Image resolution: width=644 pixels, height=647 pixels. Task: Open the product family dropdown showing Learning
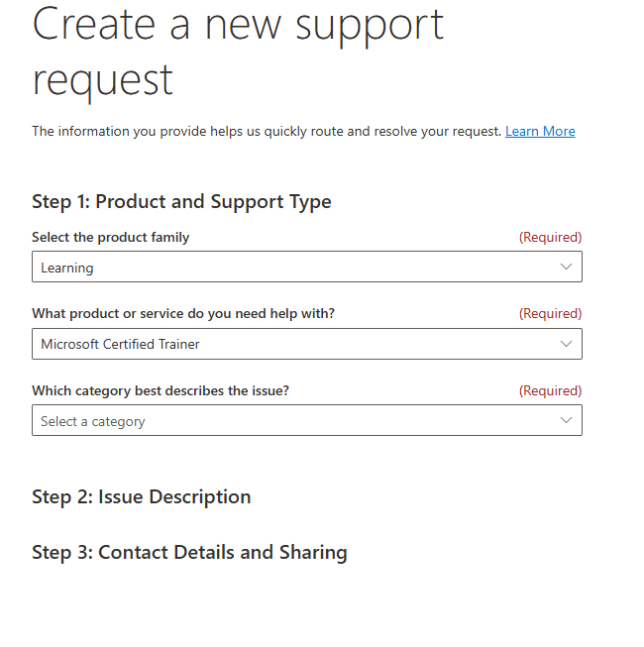tap(307, 267)
